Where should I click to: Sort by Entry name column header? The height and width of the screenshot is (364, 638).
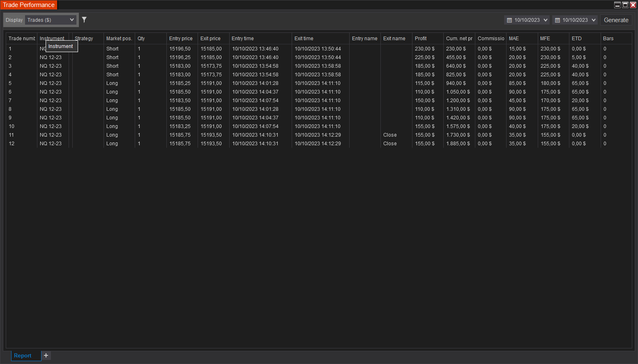(365, 39)
